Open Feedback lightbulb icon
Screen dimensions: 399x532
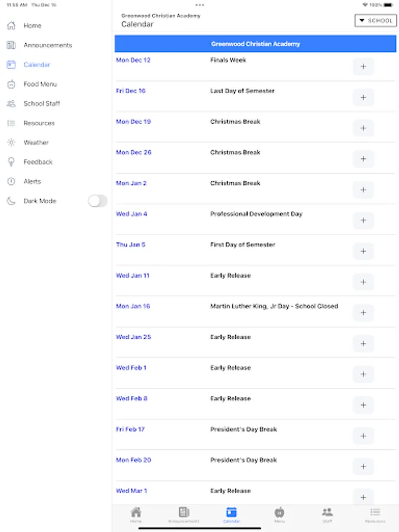coord(11,162)
